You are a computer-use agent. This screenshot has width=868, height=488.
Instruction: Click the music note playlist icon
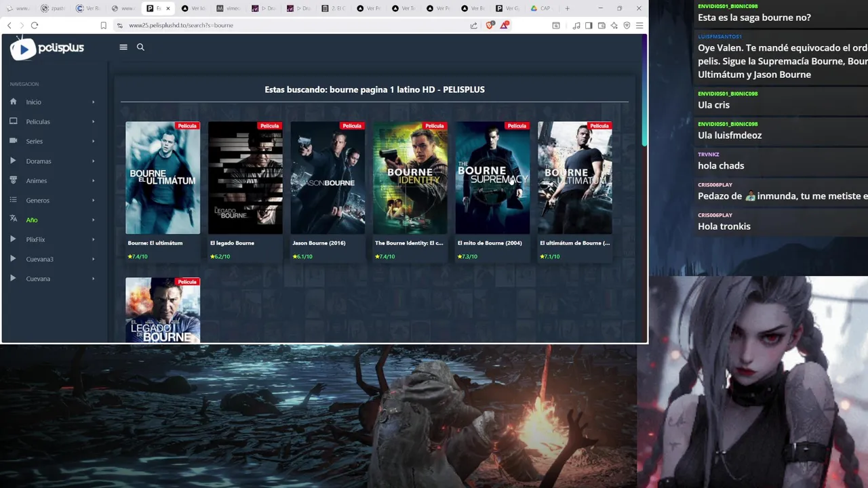576,25
